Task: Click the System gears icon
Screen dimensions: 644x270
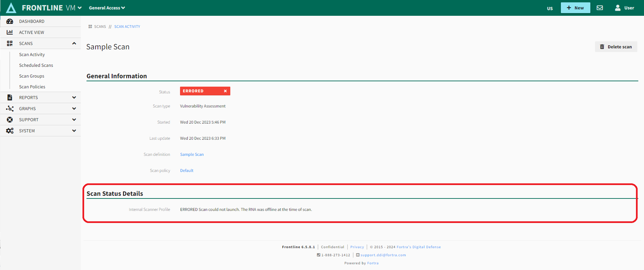Action: (10, 131)
